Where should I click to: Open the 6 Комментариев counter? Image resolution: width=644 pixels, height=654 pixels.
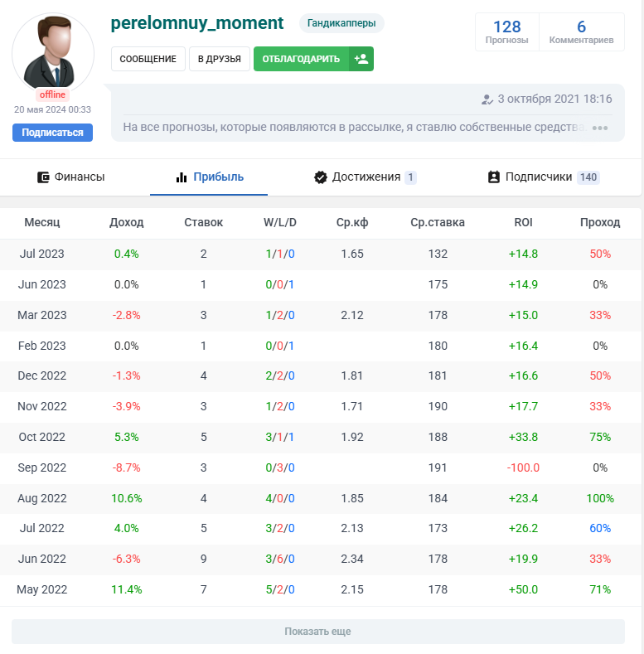tap(581, 31)
